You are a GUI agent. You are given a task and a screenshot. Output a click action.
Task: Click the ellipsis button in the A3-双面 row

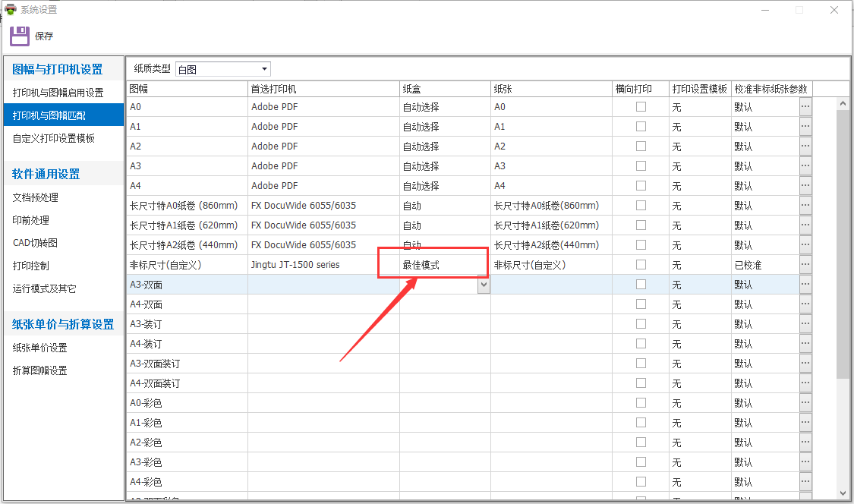805,285
